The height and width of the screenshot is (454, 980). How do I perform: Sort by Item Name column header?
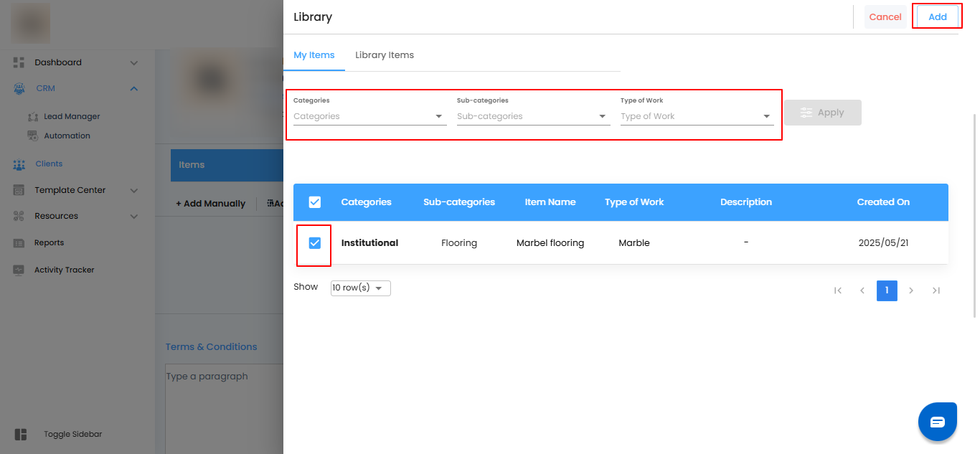coord(550,202)
